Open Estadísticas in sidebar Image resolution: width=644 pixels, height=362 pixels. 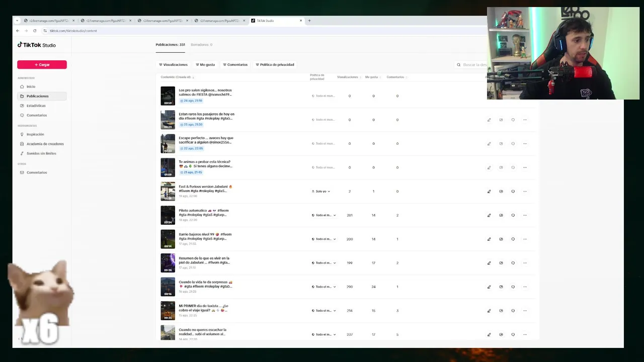(42, 106)
